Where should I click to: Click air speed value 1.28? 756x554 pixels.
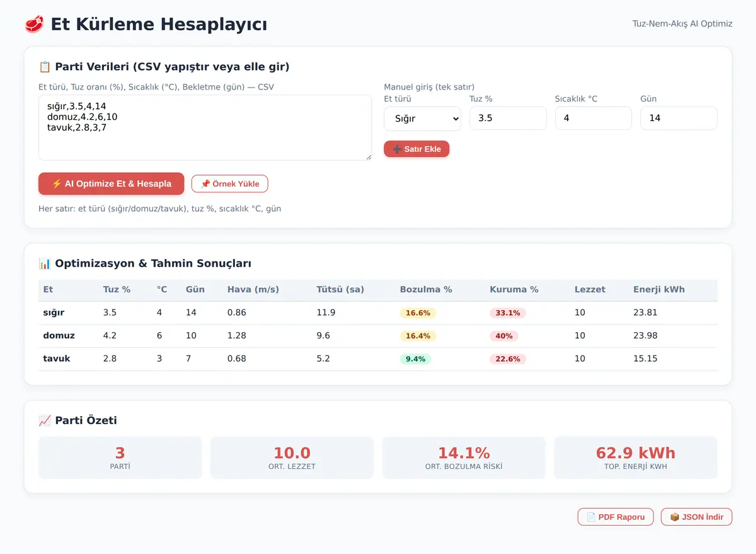pyautogui.click(x=237, y=336)
